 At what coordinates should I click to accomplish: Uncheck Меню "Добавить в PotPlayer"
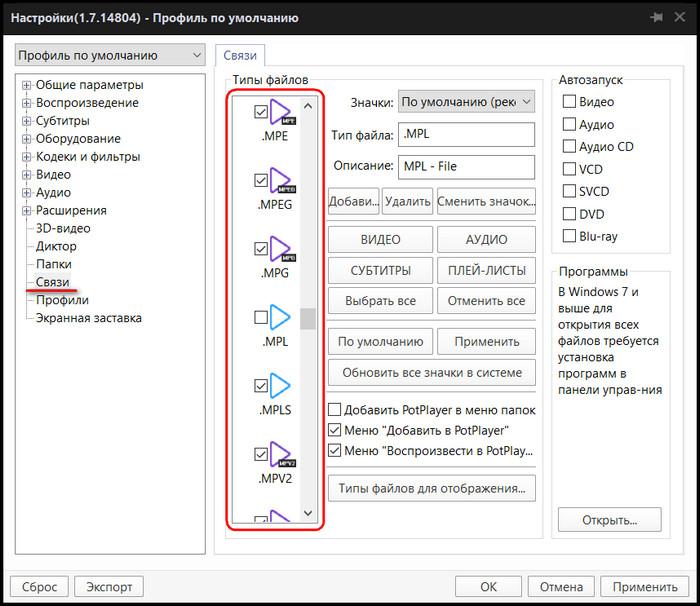(334, 430)
